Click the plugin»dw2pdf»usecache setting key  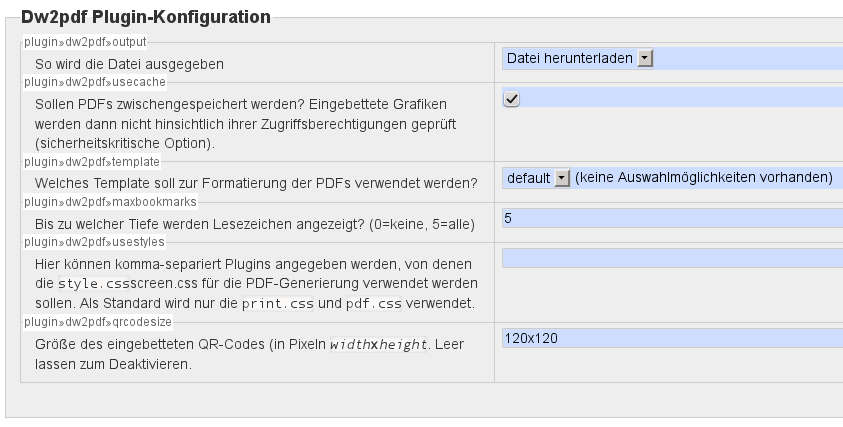click(94, 82)
